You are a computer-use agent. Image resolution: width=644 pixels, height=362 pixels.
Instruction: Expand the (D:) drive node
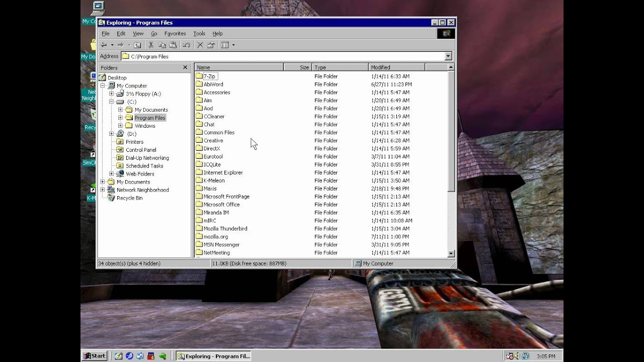112,134
